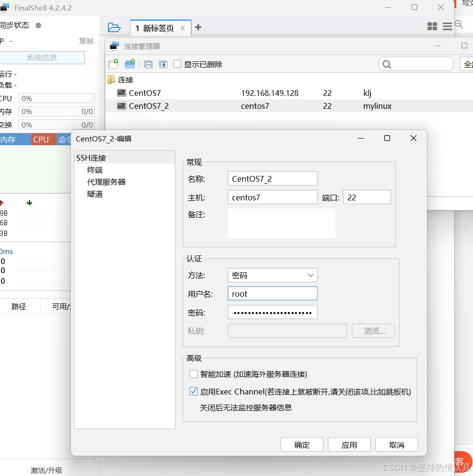This screenshot has width=473, height=476.
Task: Click the 名称 input field
Action: click(x=273, y=178)
